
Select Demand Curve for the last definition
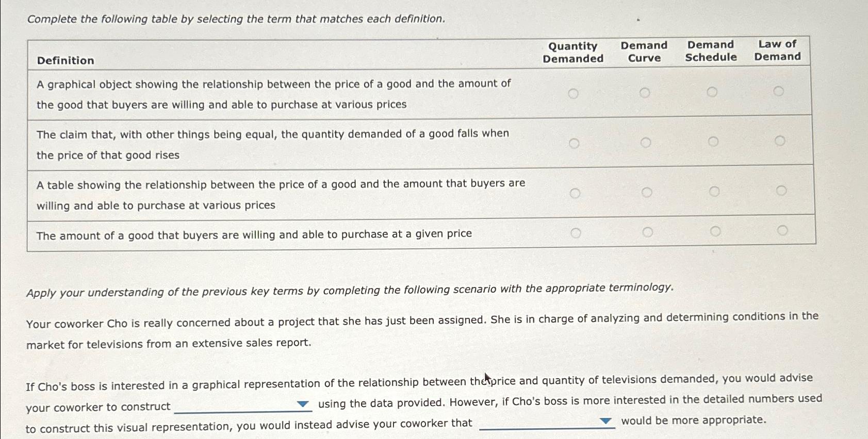click(646, 231)
